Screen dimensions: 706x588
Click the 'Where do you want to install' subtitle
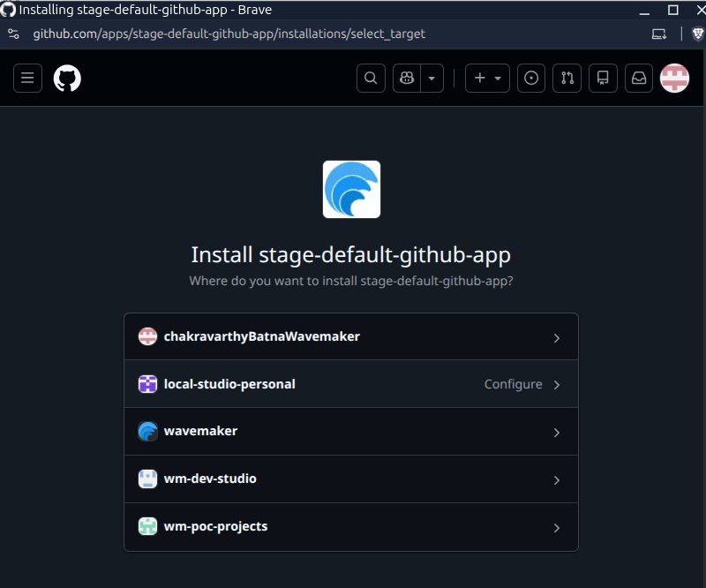tap(351, 281)
